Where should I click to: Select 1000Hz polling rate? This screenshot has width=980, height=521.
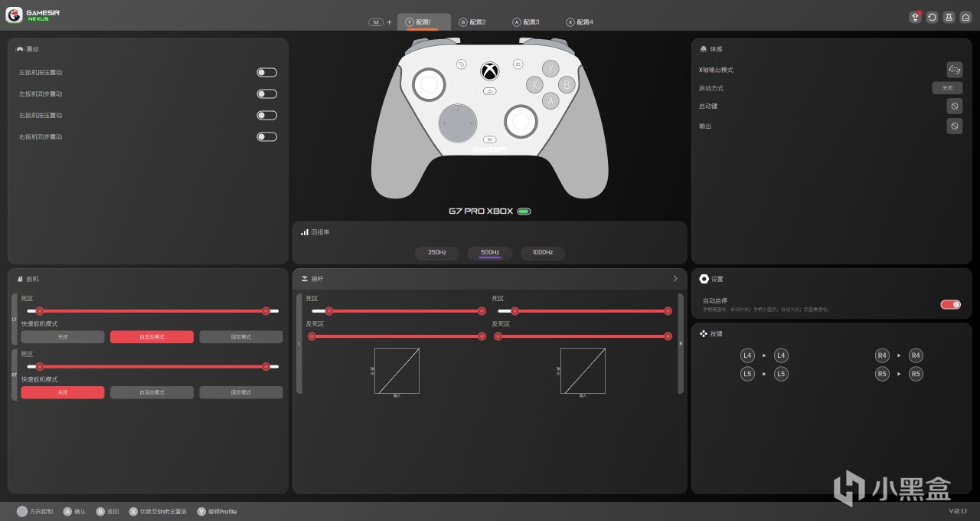point(543,253)
